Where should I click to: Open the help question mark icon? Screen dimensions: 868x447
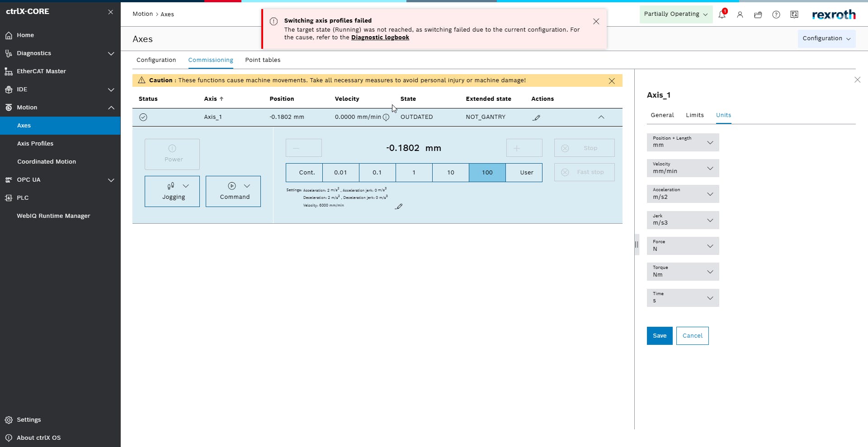(776, 14)
